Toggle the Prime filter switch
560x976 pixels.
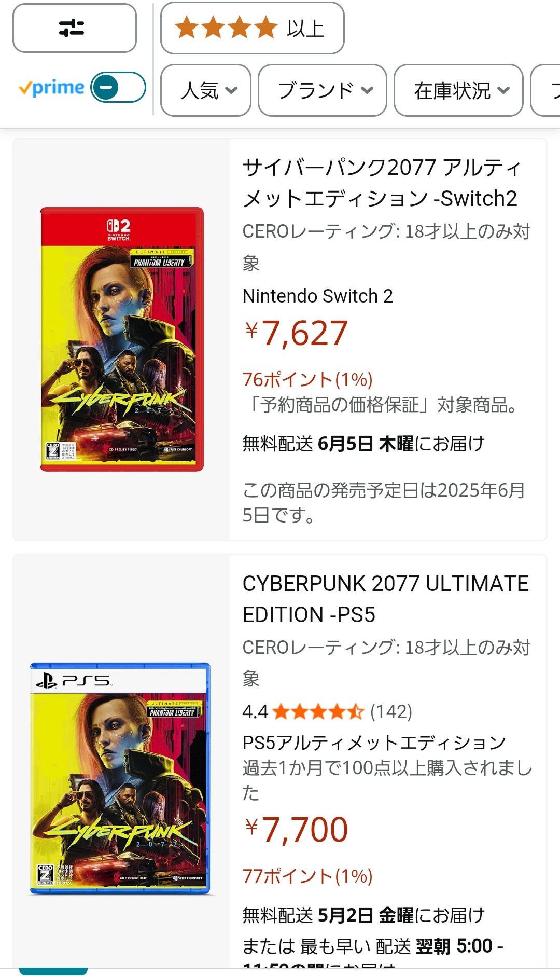[x=118, y=87]
